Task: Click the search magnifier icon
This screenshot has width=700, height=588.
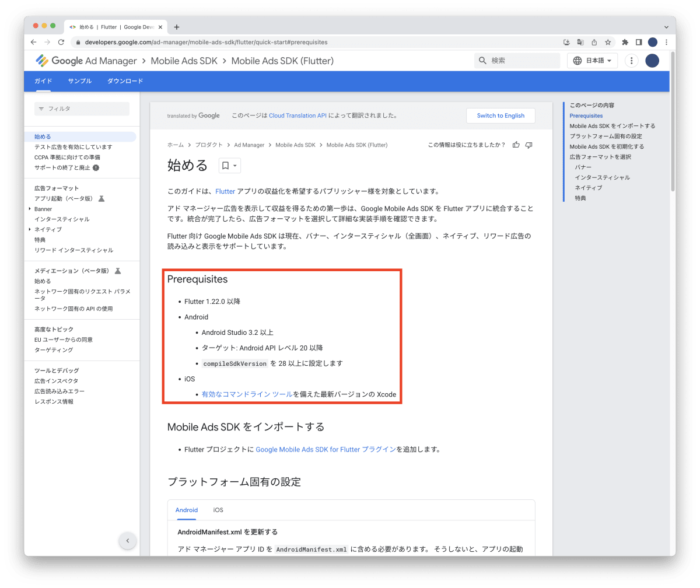Action: point(482,61)
